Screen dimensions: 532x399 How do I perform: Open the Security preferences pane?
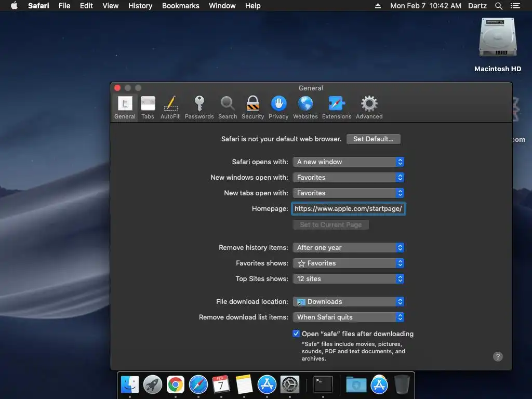point(253,108)
